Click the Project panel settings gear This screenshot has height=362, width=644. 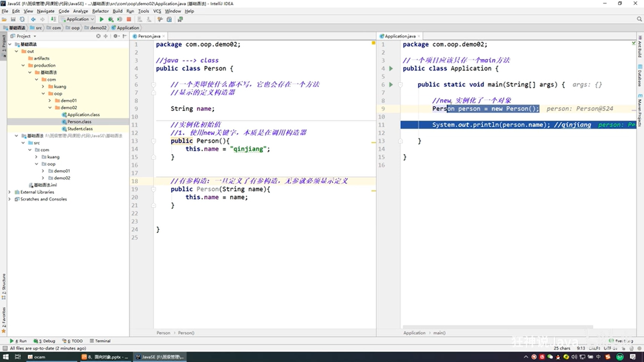tap(116, 36)
